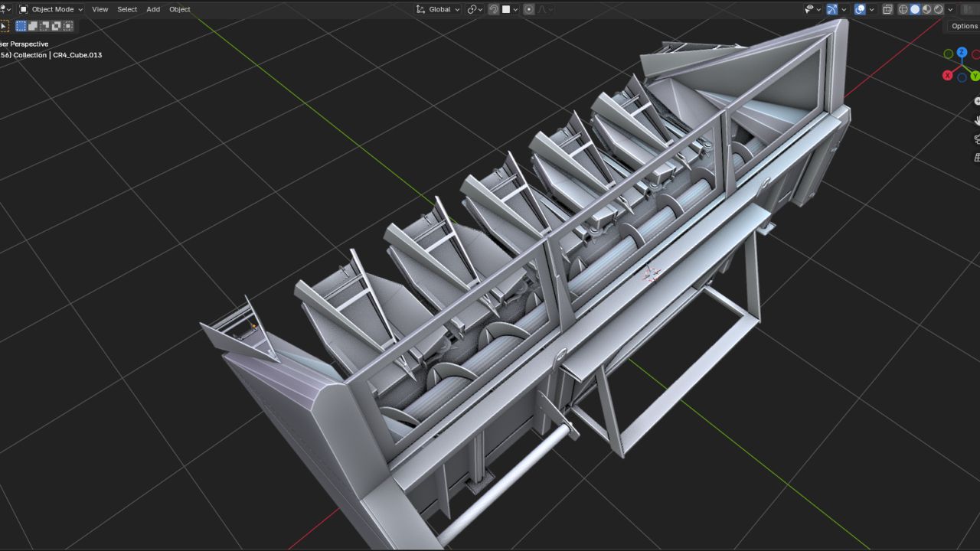
Task: Switch to material preview shading
Action: [x=926, y=9]
